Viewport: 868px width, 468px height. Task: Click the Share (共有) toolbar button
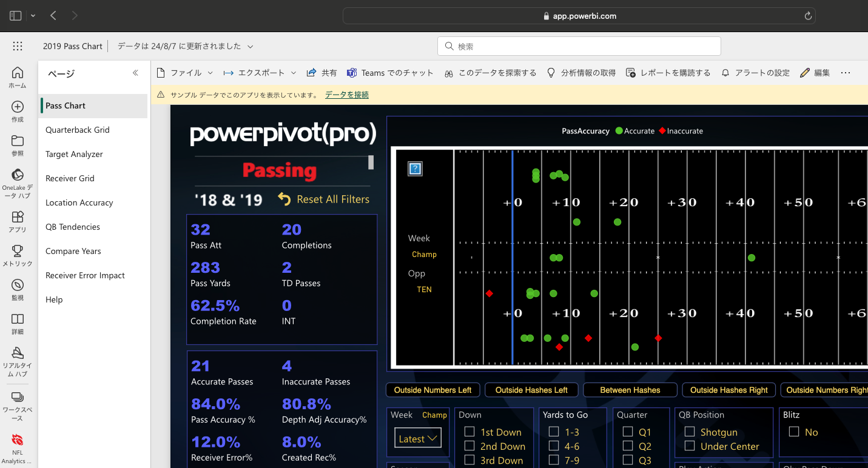pyautogui.click(x=321, y=73)
